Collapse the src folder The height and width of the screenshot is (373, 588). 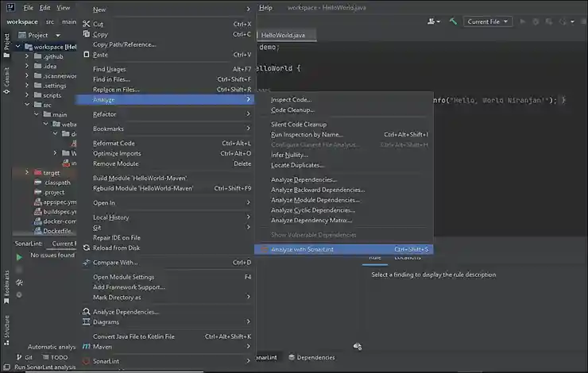point(27,105)
